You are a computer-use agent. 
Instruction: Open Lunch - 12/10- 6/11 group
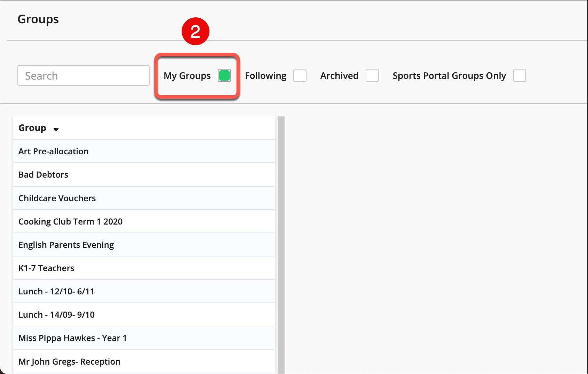56,291
